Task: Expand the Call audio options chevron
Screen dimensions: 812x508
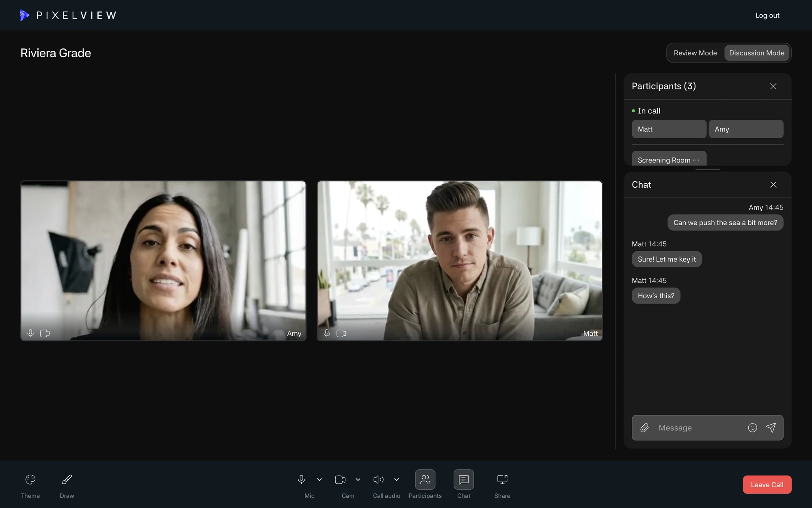Action: click(397, 480)
